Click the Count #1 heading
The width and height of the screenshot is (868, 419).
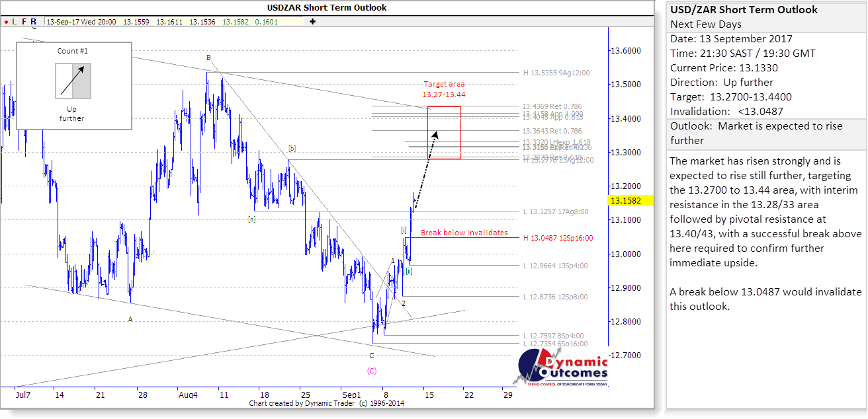[73, 51]
